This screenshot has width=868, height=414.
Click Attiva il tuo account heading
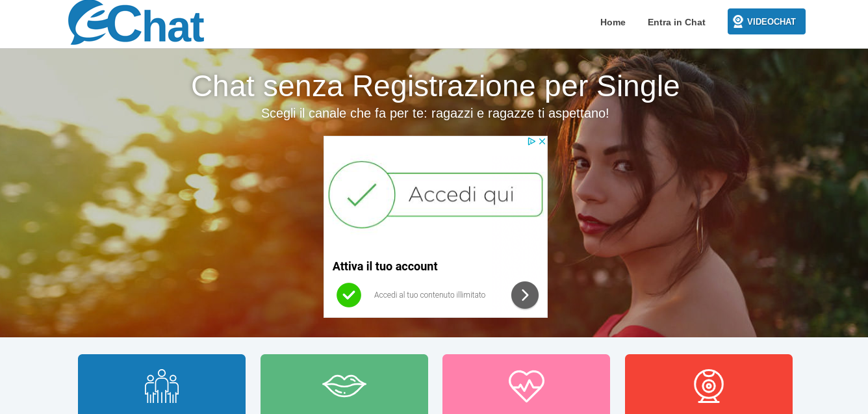385,266
